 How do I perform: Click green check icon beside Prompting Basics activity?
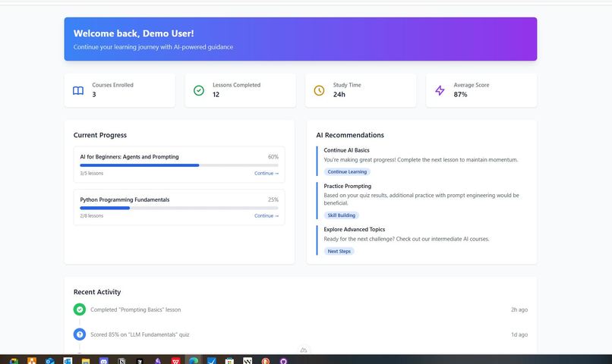click(80, 309)
